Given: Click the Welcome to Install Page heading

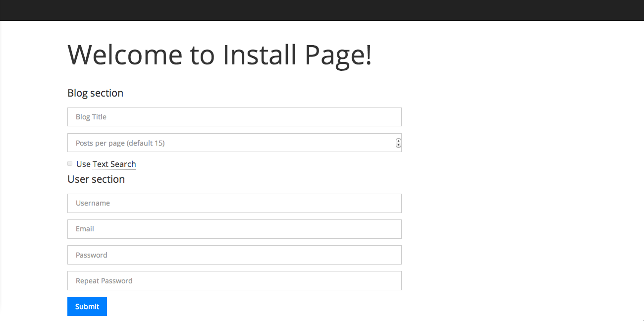Looking at the screenshot, I should click(219, 54).
